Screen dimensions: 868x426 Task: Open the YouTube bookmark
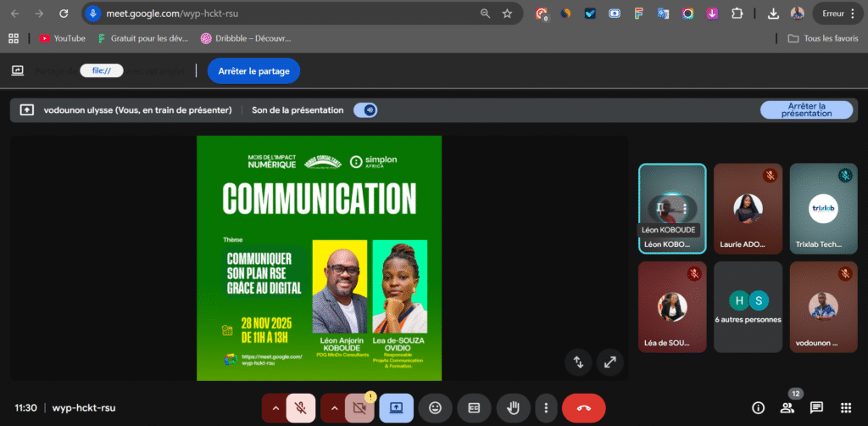(62, 38)
